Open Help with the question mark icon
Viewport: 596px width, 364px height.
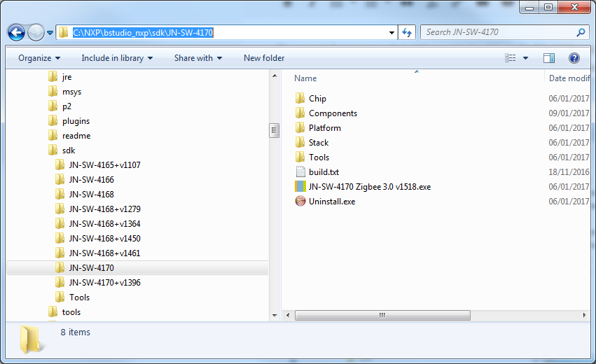click(574, 58)
